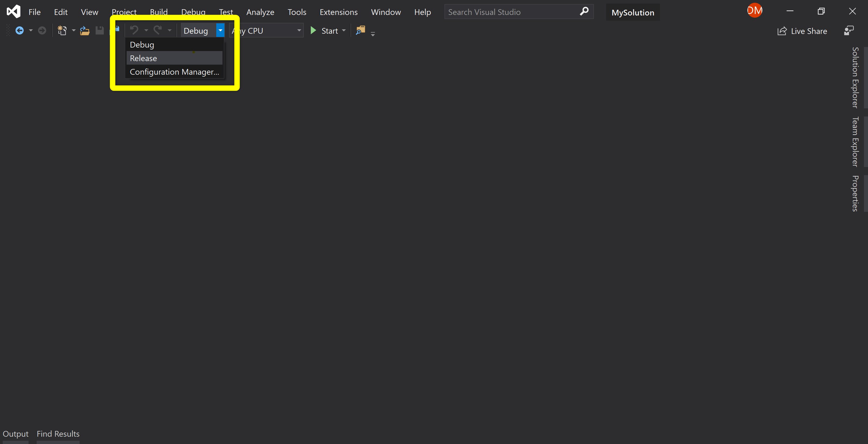Select the New Project icon
Viewport: 868px width, 444px height.
pyautogui.click(x=62, y=30)
